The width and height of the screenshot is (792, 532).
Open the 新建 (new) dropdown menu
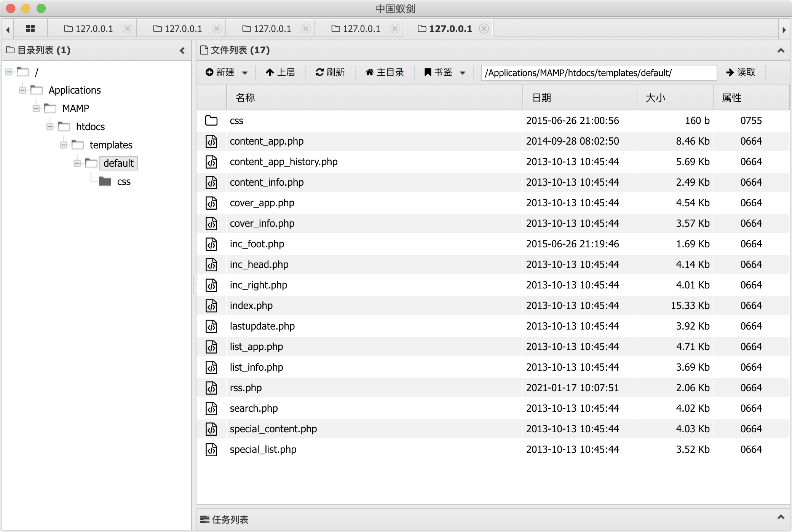click(227, 72)
